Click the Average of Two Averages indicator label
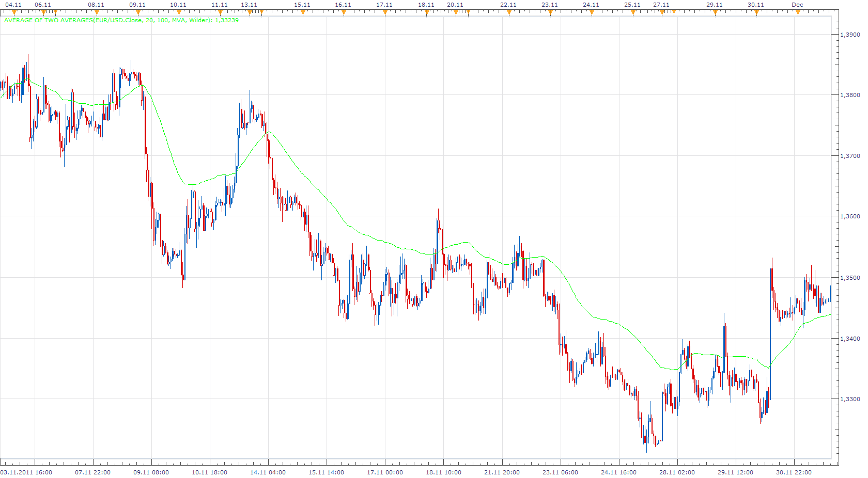 (121, 21)
